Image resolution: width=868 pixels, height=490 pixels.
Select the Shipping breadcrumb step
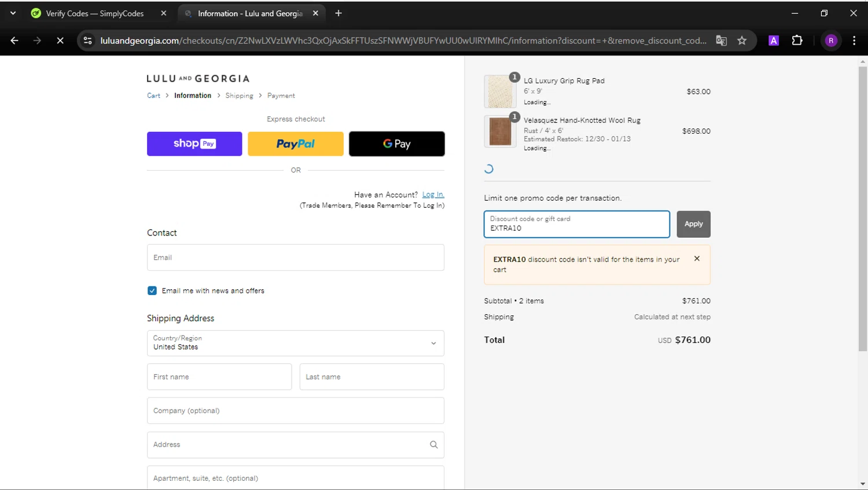(x=239, y=95)
